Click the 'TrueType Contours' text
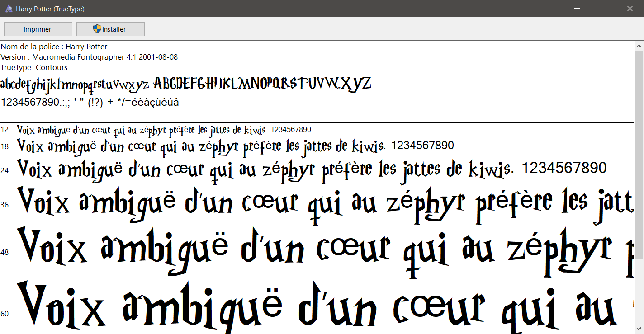 (x=34, y=67)
